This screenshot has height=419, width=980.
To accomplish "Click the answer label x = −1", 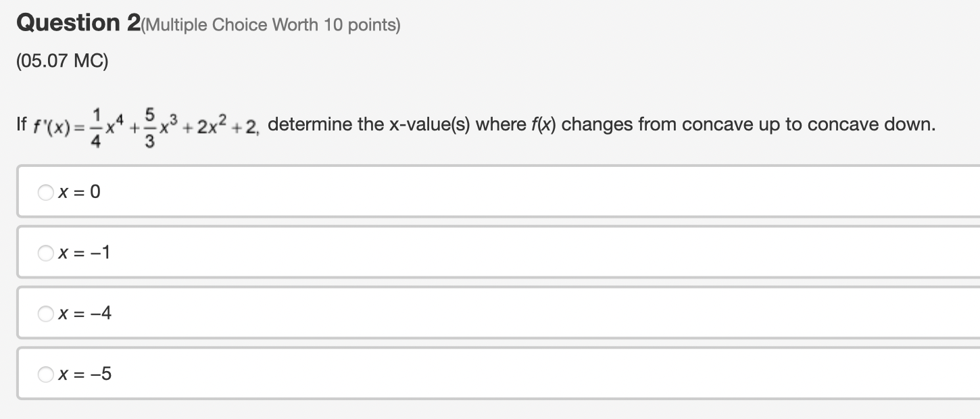I will tap(84, 253).
